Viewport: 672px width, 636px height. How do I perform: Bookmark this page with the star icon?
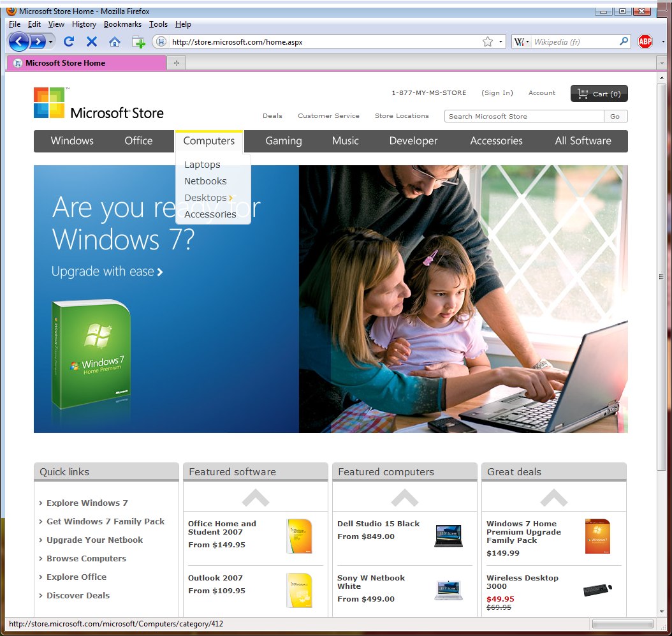tap(488, 41)
